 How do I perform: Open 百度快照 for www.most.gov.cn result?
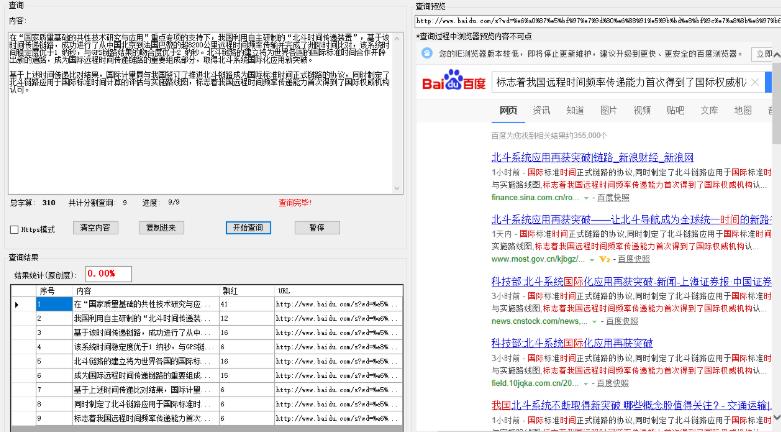[634, 259]
